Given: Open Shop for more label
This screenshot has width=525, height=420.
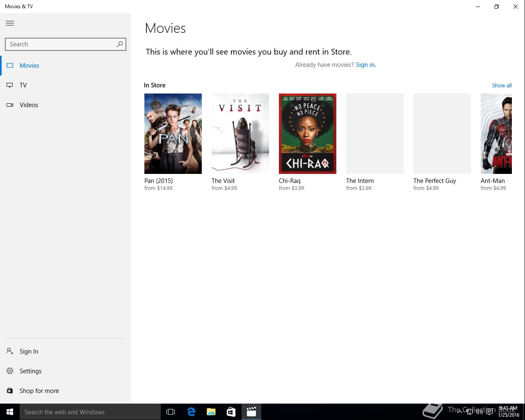Looking at the screenshot, I should 39,391.
